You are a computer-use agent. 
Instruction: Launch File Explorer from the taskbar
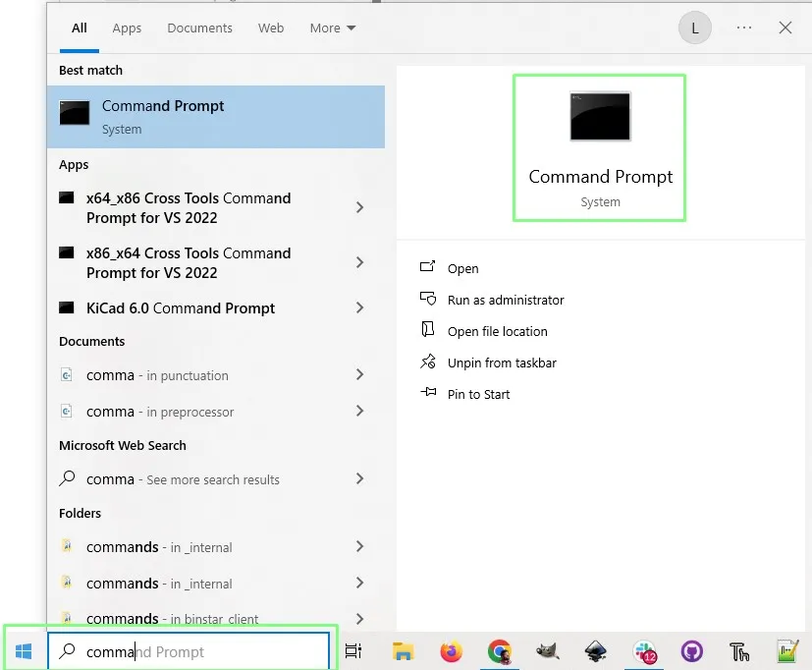point(403,651)
